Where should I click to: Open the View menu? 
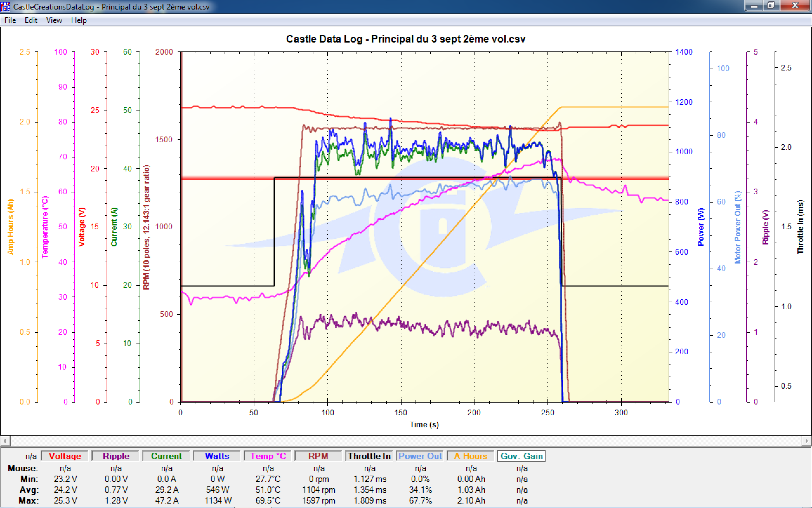[x=54, y=20]
